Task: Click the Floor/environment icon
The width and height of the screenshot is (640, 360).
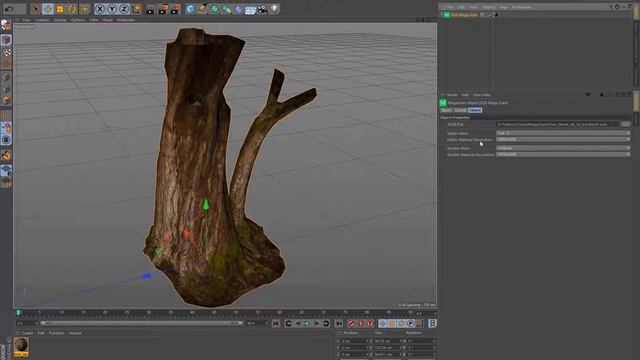Action: coord(250,9)
